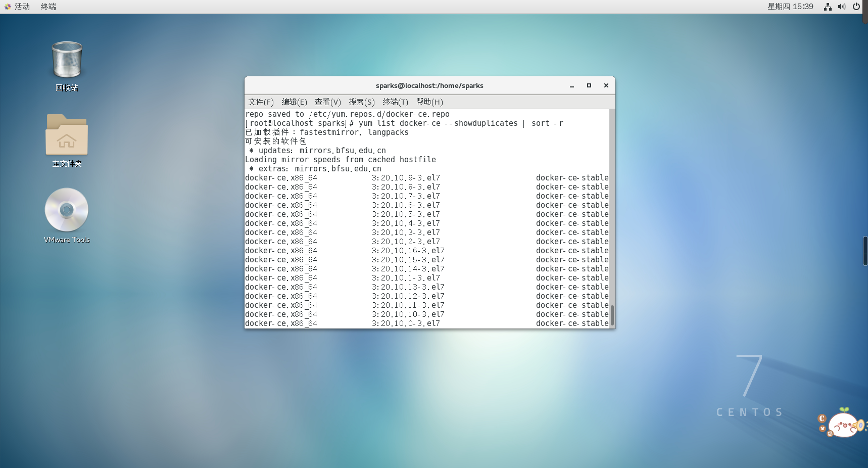
Task: Click the volume speaker icon in top bar
Action: coord(842,7)
